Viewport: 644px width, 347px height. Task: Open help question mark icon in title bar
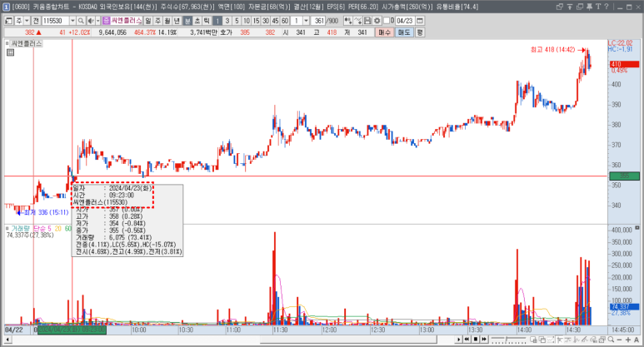tap(607, 7)
